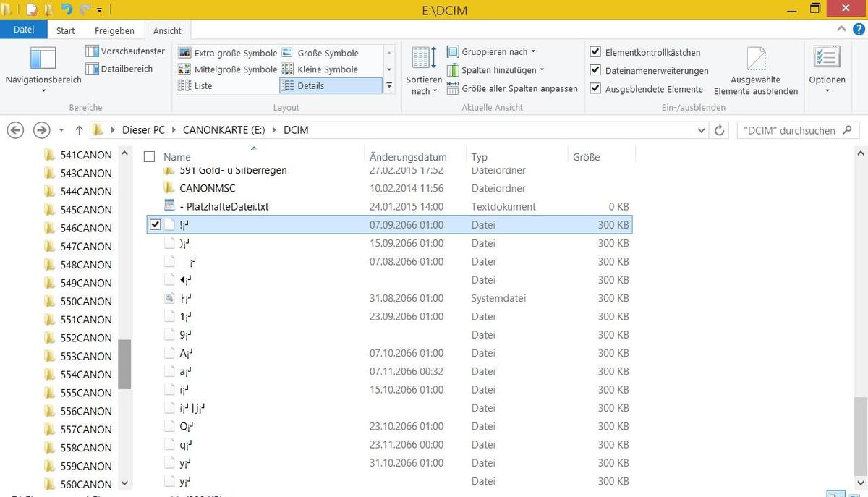This screenshot has height=497, width=868.
Task: Go up one folder level
Action: [79, 130]
